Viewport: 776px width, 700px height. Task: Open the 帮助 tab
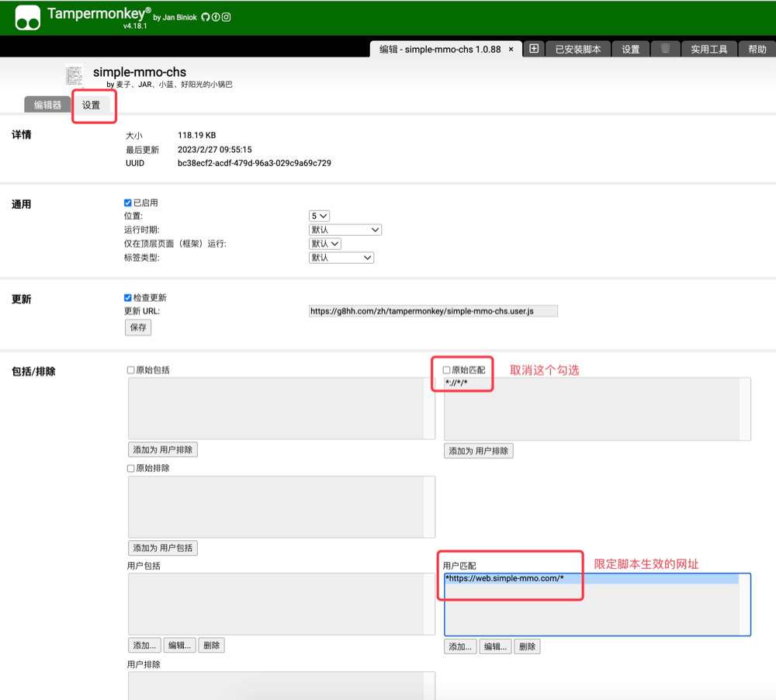point(757,50)
